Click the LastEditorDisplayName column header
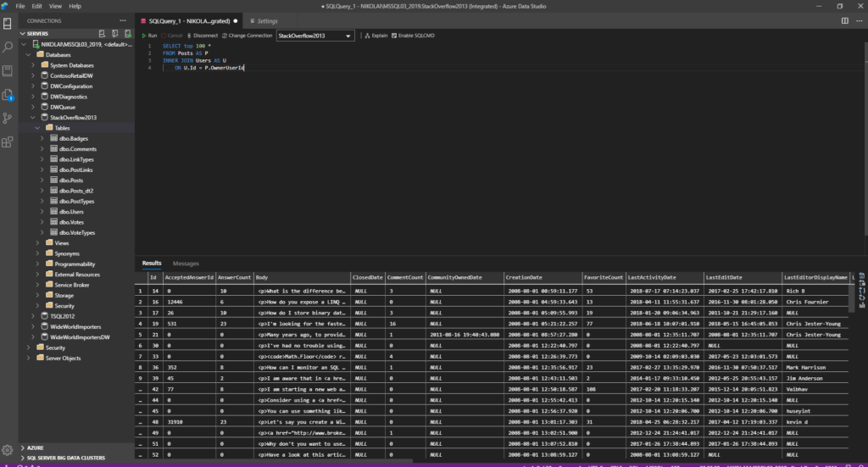The image size is (868, 467). click(x=815, y=277)
